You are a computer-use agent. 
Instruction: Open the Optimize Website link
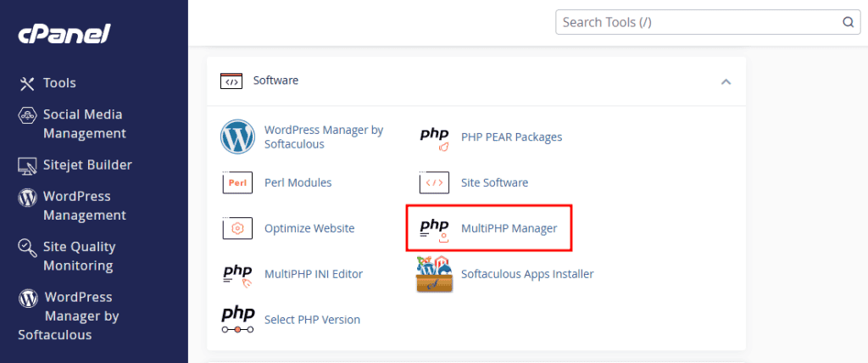309,228
